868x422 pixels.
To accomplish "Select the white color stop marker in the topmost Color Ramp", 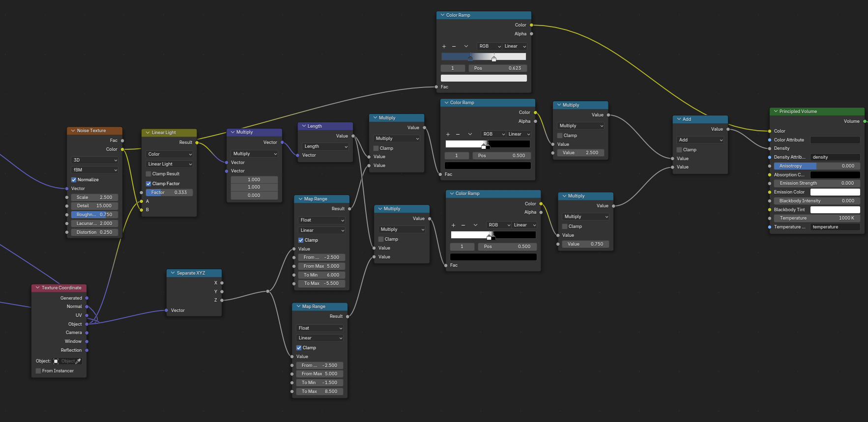I will click(x=494, y=58).
